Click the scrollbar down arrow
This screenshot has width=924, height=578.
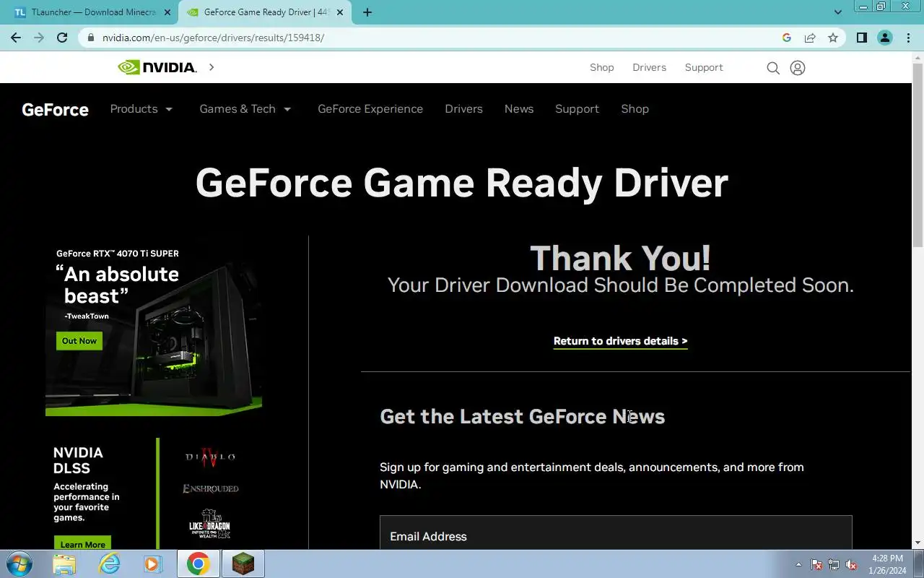(x=918, y=543)
